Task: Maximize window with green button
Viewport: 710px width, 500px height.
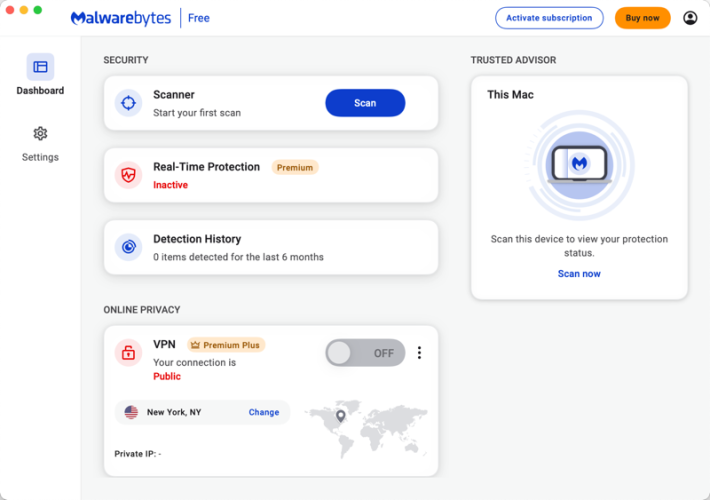Action: click(38, 10)
